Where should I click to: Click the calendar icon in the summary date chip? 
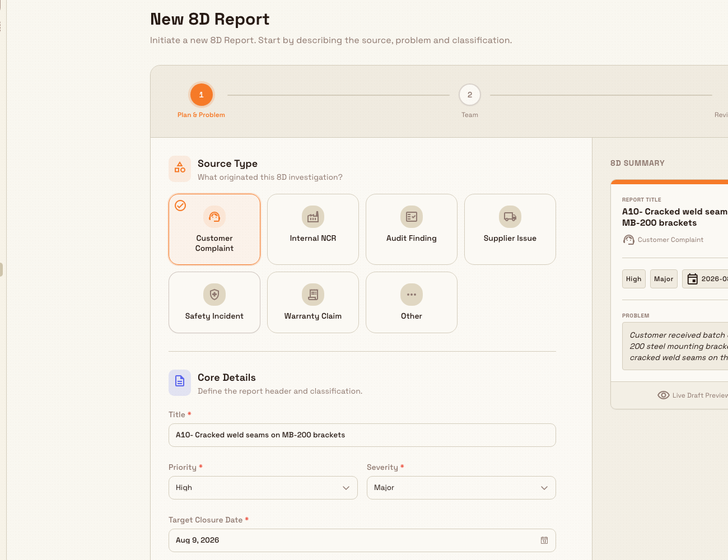coord(693,279)
